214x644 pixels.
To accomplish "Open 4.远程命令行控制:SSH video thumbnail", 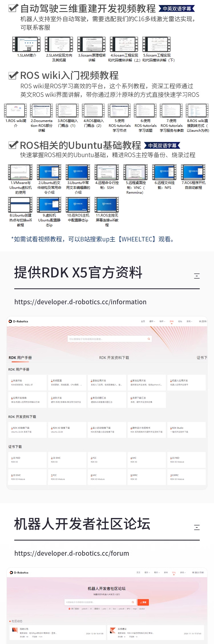I will (x=107, y=172).
